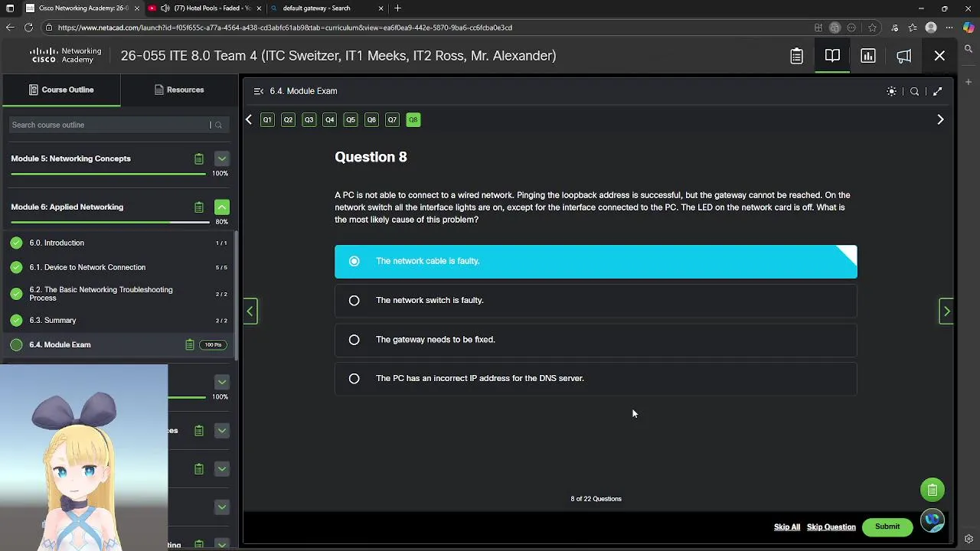Open 6.2 Basic Networking Troubleshooting Process
This screenshot has width=980, height=551.
tap(119, 294)
